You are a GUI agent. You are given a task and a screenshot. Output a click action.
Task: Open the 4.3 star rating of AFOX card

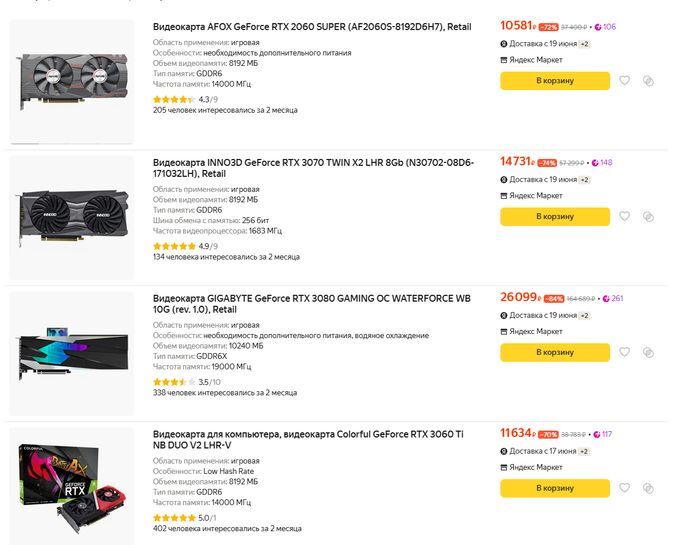185,100
